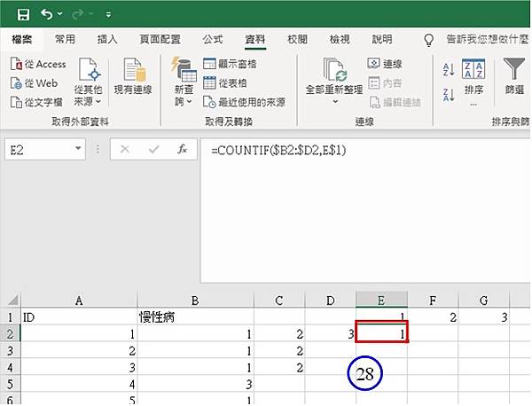Switch to the 檢視 tab
Screen dimensions: 532x406
coord(340,39)
